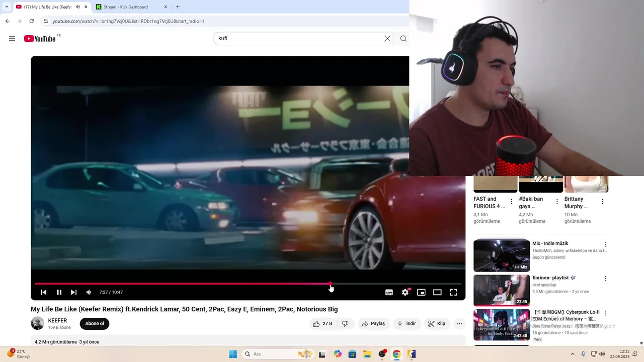Open Microsoft Store from taskbar
This screenshot has width=644, height=362.
pos(352,354)
